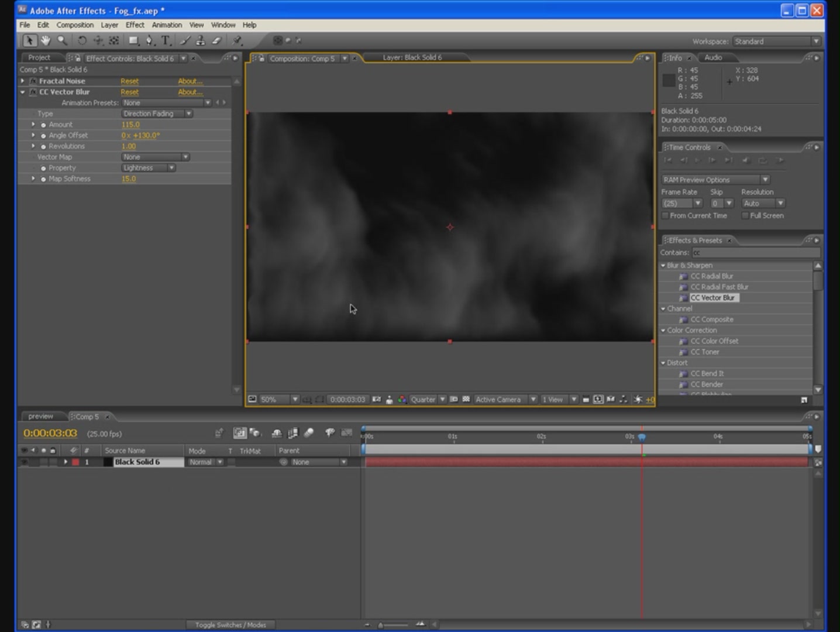
Task: Select the Clone Stamp tool
Action: coord(201,40)
